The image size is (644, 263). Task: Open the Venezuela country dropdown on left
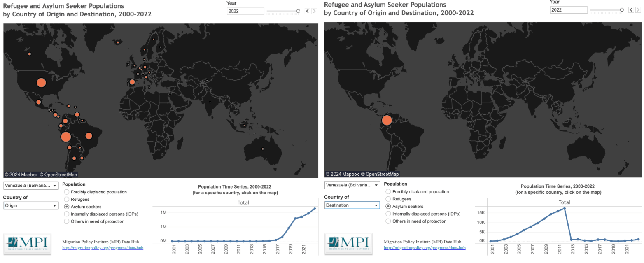point(31,186)
